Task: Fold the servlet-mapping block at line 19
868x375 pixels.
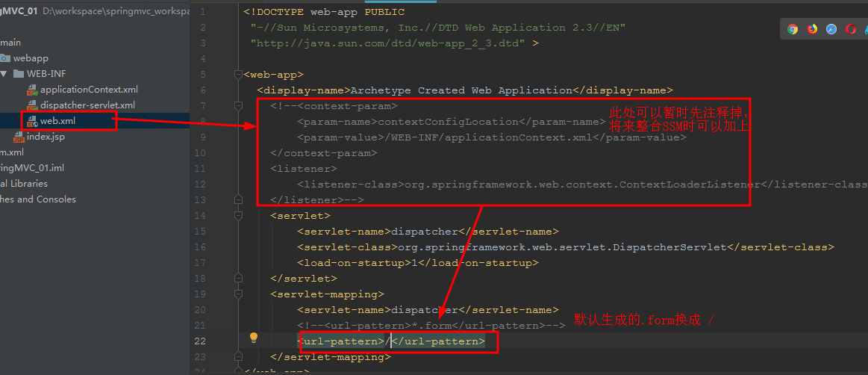Action: (239, 294)
